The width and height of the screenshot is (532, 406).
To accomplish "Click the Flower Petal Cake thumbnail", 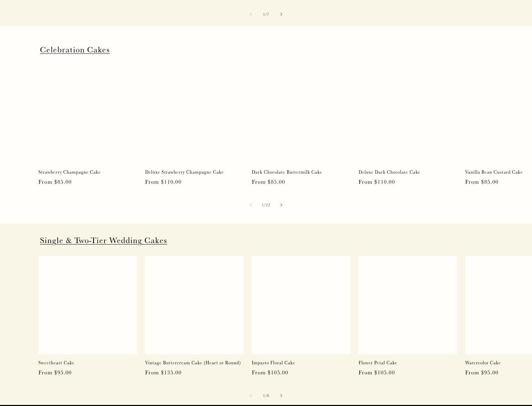I will 408,305.
